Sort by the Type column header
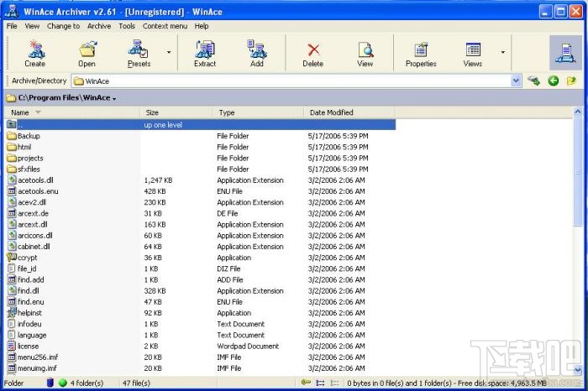 pos(259,112)
